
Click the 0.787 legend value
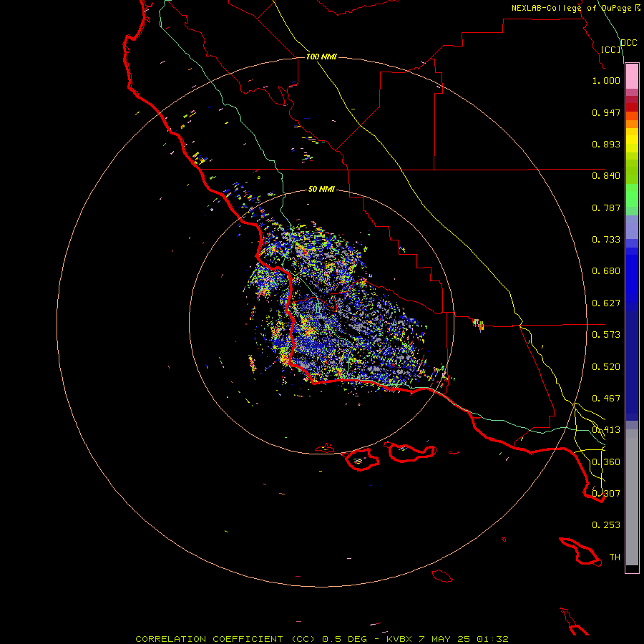click(606, 208)
